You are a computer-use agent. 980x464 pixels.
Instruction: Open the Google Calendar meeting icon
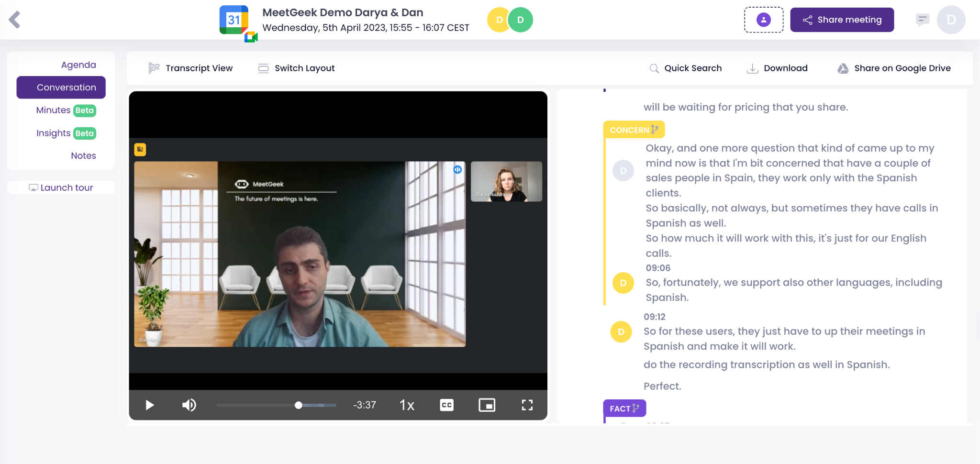coord(235,22)
